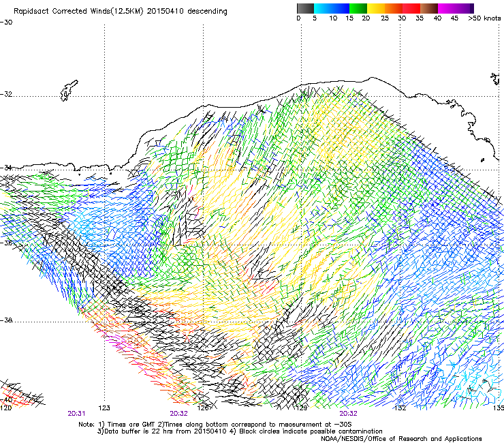Viewport: 504px width, 443px height.
Task: Click the '120' longitude label
Action: (5, 408)
